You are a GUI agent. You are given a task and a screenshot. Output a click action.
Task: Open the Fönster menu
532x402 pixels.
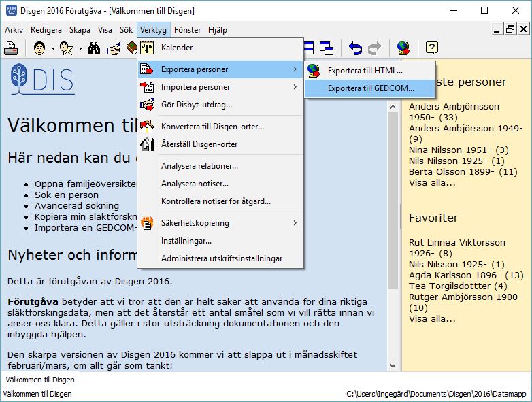tap(187, 30)
